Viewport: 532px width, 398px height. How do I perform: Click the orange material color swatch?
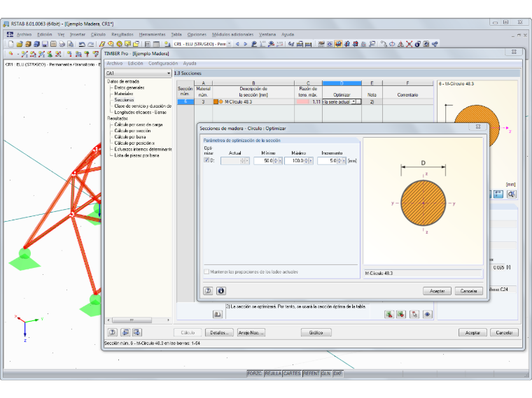point(216,101)
